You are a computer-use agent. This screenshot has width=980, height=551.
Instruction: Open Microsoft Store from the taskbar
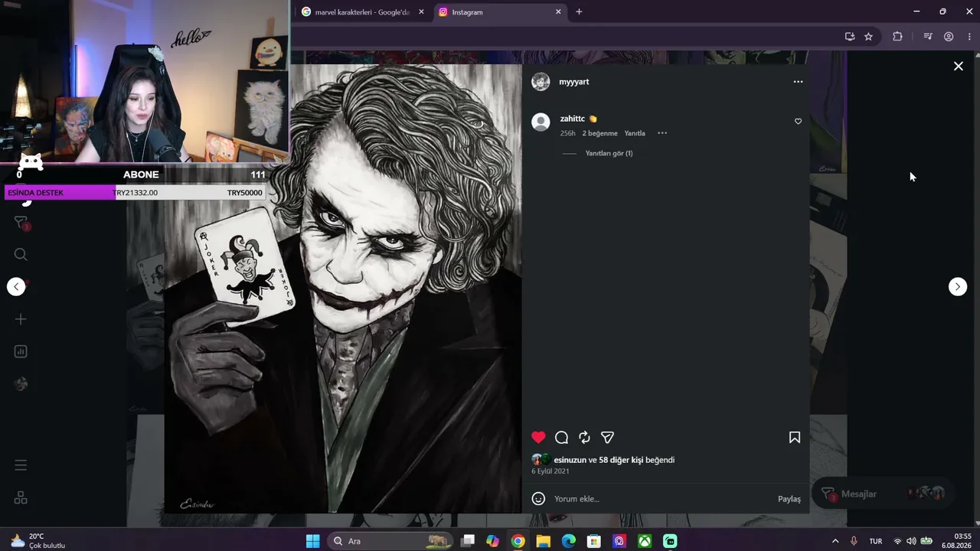coord(593,541)
